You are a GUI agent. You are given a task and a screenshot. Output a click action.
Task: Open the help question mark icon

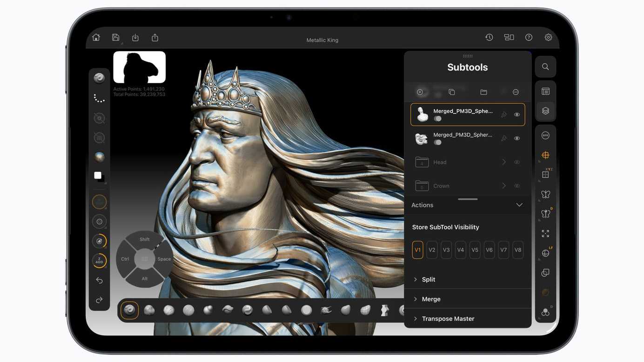click(529, 38)
